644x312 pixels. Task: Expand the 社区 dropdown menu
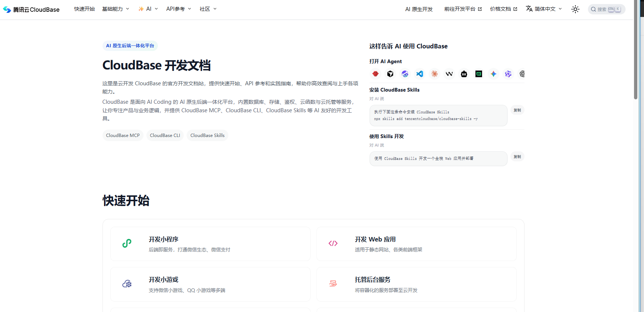coord(208,9)
